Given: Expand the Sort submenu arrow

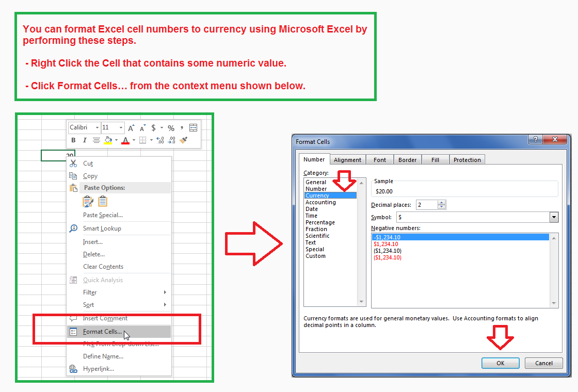Looking at the screenshot, I should point(165,305).
